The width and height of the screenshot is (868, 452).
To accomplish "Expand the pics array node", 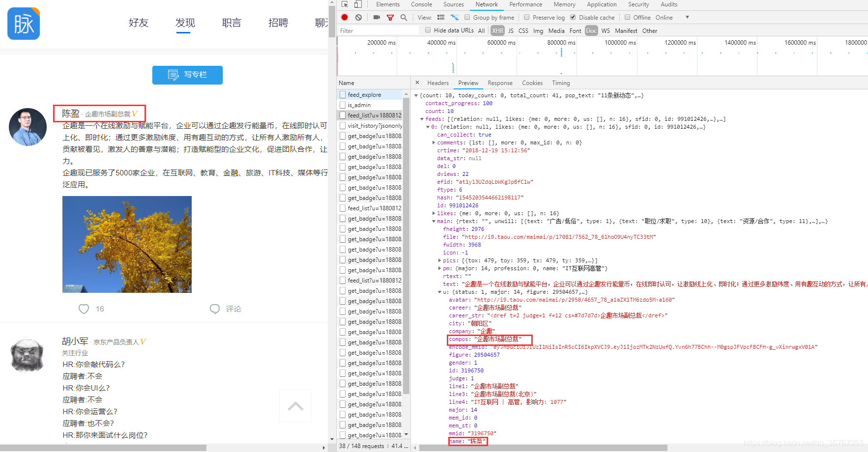I will tap(440, 261).
